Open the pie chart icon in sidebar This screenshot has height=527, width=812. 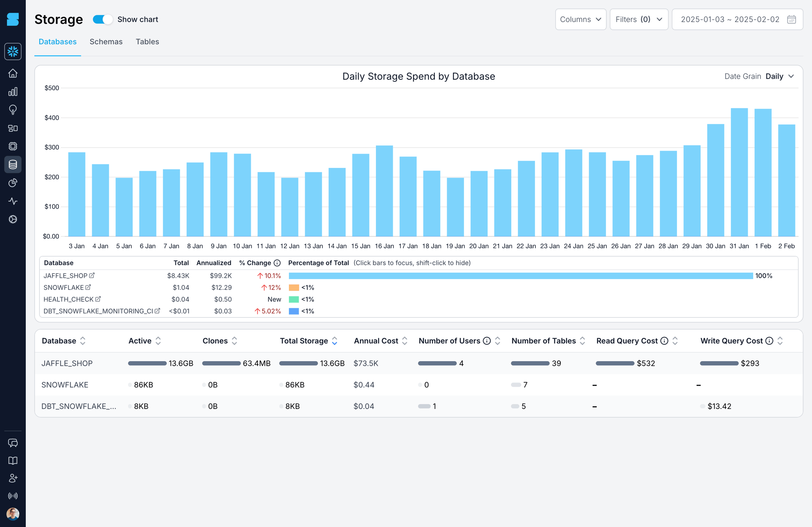tap(13, 183)
